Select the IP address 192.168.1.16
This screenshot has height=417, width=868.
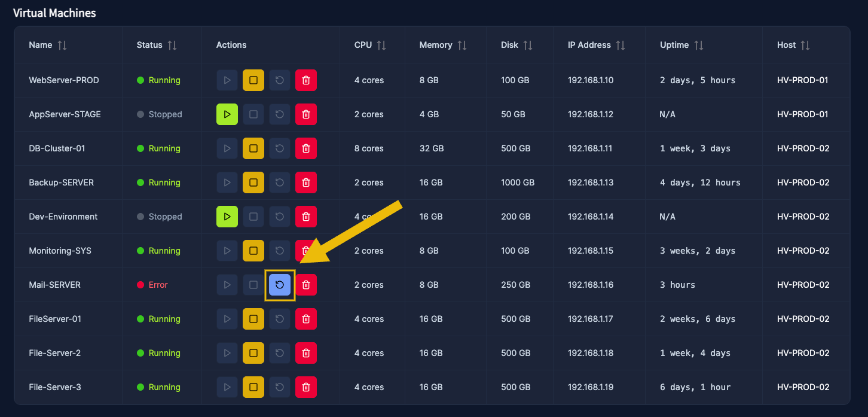click(591, 285)
